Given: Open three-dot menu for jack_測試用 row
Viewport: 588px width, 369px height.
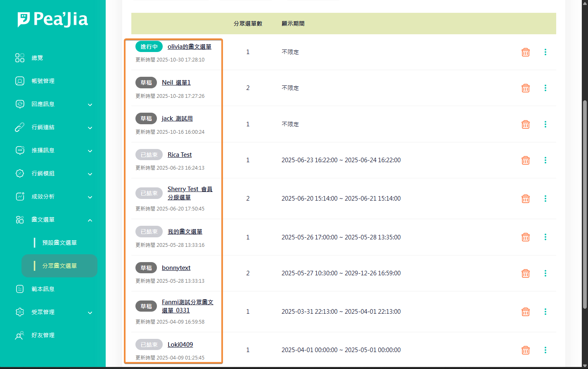Looking at the screenshot, I should (545, 124).
